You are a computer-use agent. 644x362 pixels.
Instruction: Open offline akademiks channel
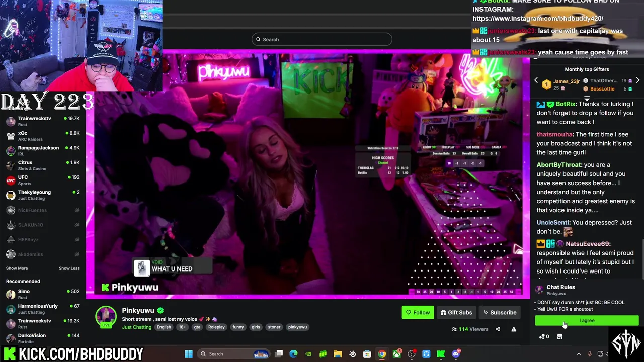[43, 254]
